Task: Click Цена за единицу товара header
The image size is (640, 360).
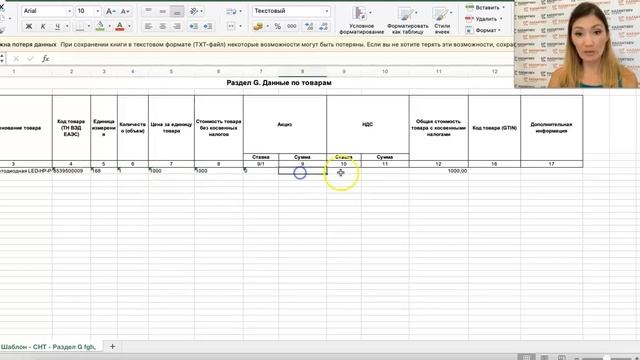Action: click(x=171, y=128)
